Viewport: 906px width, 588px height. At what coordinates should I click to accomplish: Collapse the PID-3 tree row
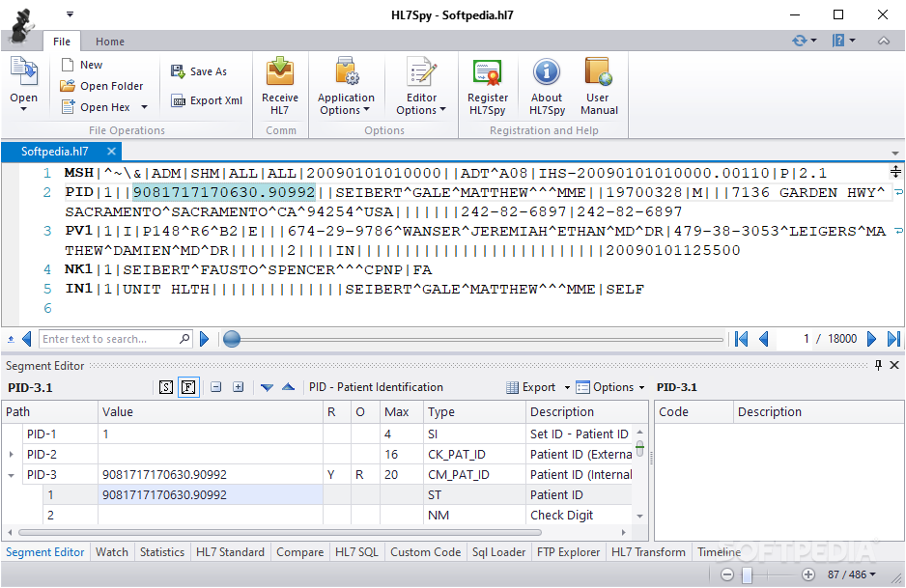pos(11,475)
